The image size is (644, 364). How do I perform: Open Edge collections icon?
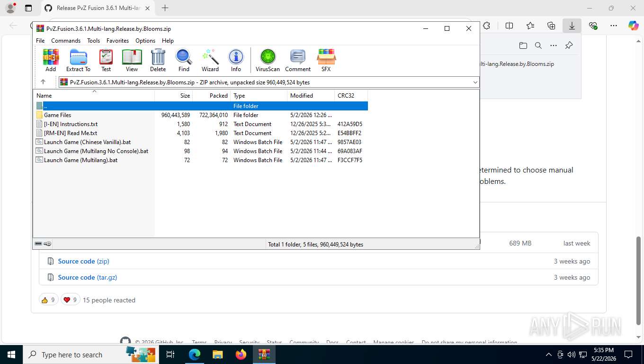551,26
